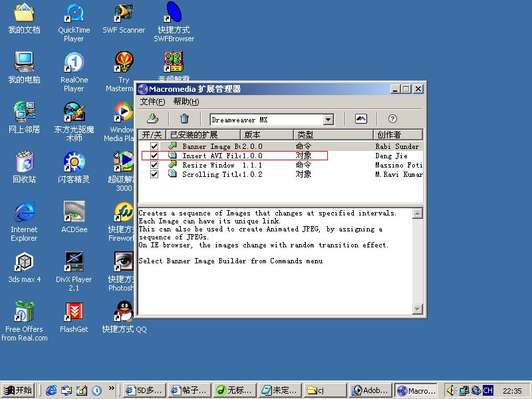
Task: Open the Dreamweaver MX product dropdown
Action: pyautogui.click(x=328, y=120)
